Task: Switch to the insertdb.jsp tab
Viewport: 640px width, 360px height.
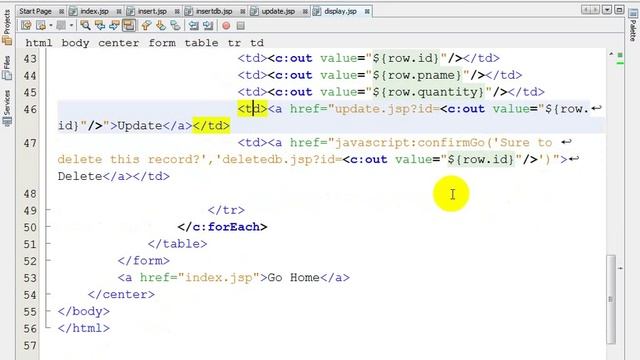Action: tap(214, 11)
